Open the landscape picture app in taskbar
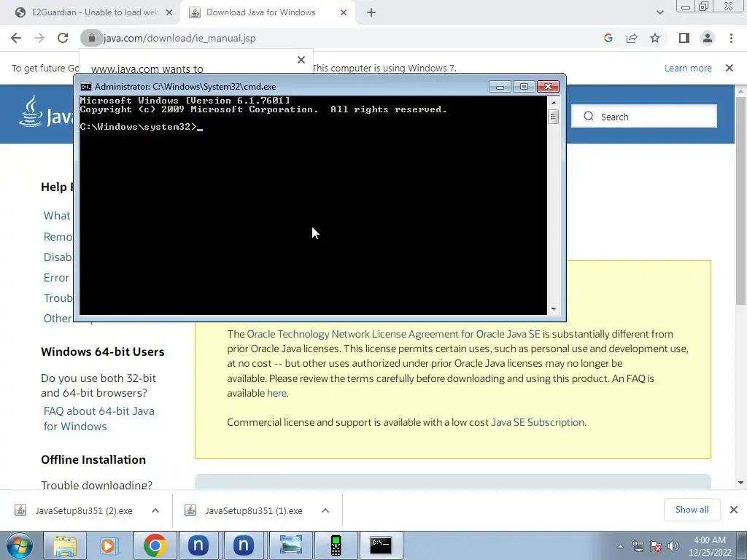 [290, 545]
